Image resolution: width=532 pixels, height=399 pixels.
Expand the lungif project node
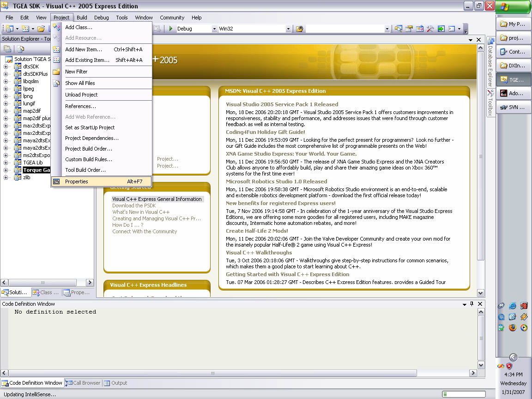[6, 103]
